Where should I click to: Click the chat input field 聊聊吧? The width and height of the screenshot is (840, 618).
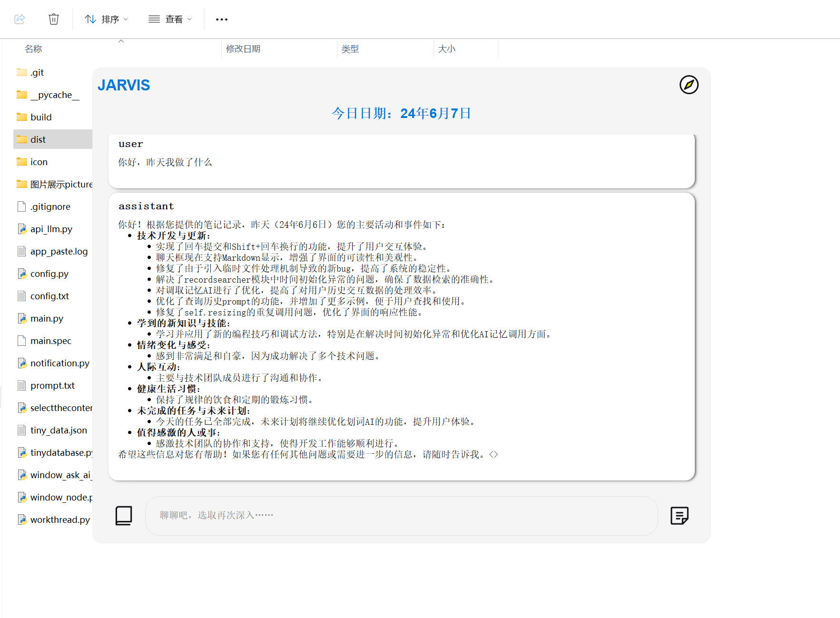(401, 516)
